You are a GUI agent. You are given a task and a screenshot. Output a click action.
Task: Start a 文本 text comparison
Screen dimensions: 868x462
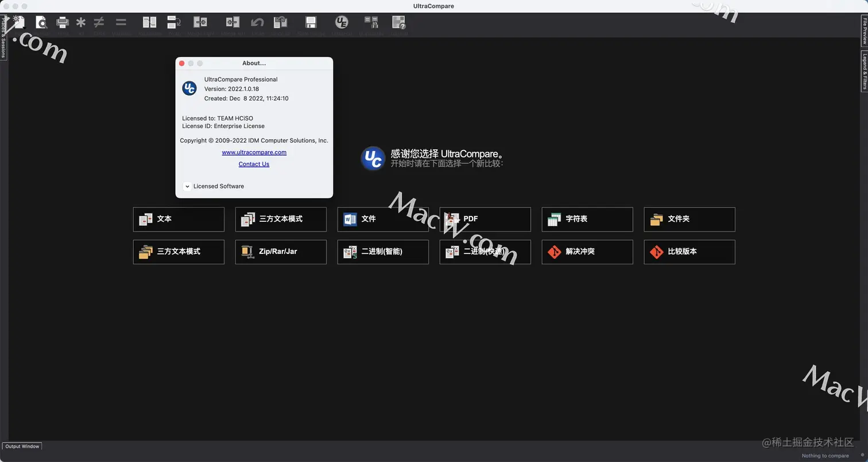click(x=179, y=219)
